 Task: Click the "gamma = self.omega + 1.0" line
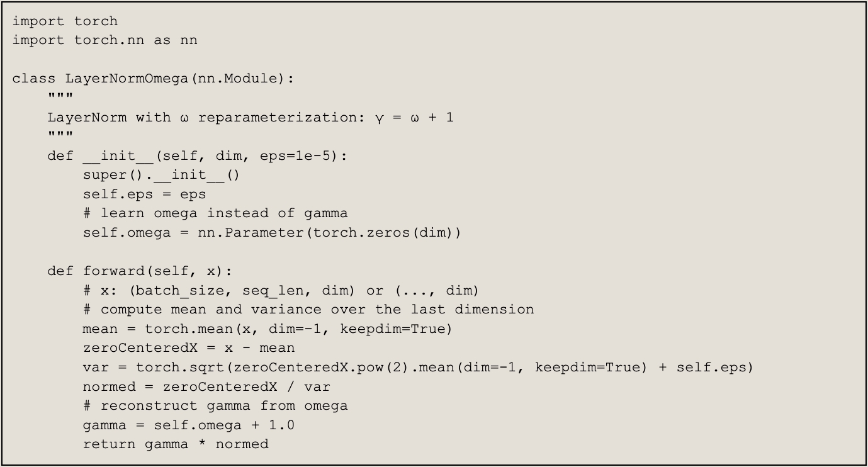[x=189, y=425]
